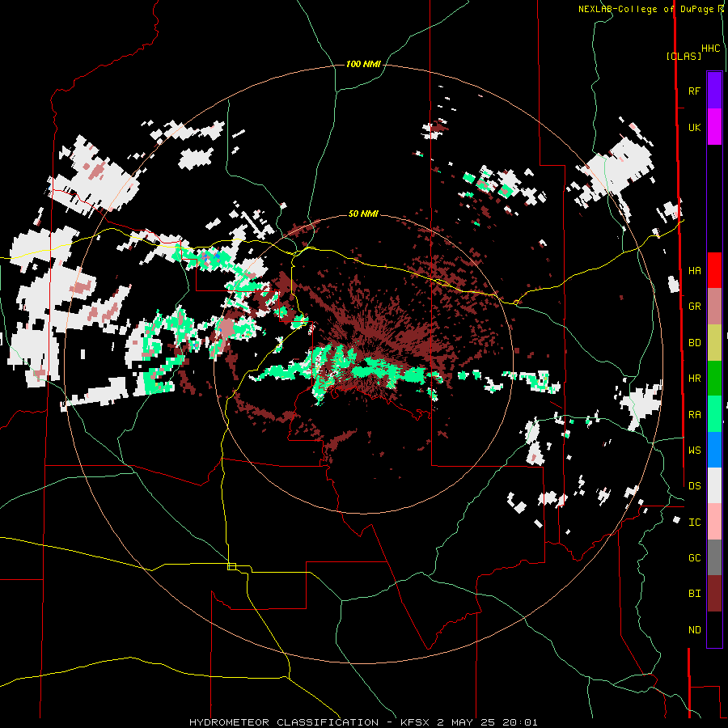Click the UK magenta legend swatch
This screenshot has height=728, width=728.
pos(714,127)
